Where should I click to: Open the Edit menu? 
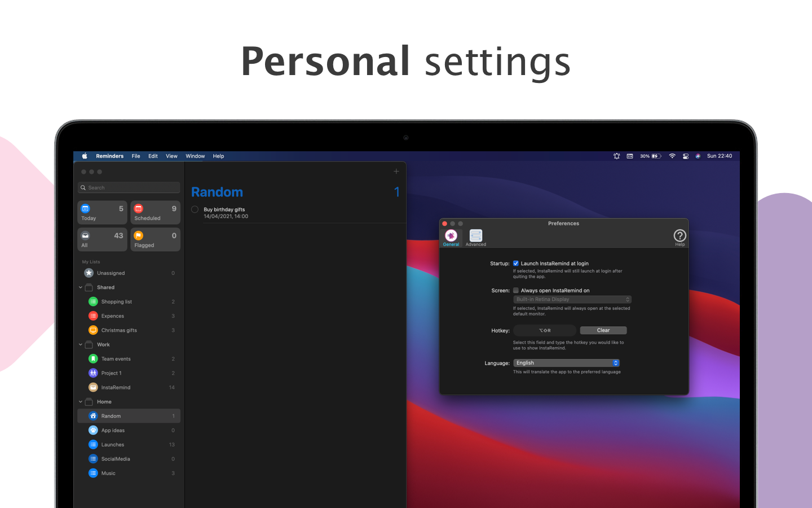pyautogui.click(x=153, y=156)
